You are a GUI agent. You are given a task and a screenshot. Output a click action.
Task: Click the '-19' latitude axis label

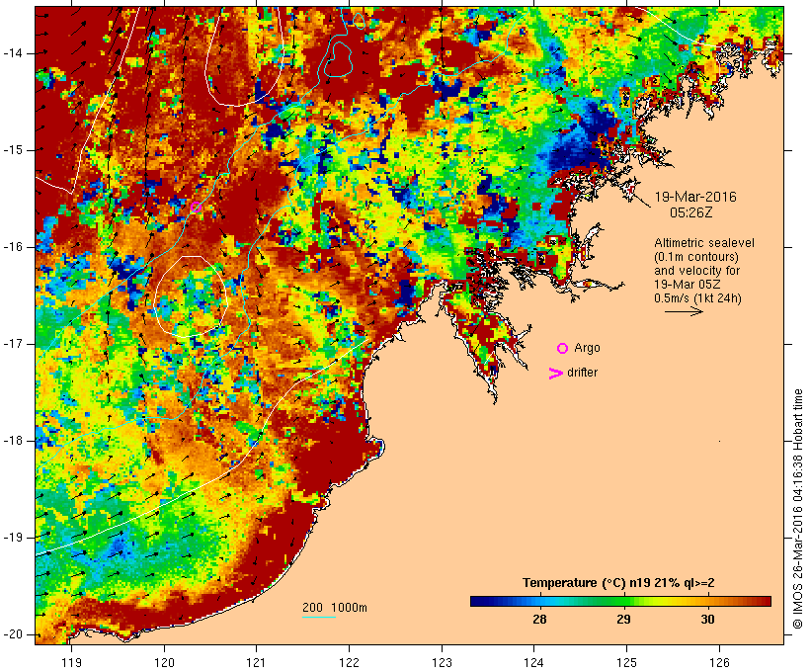click(13, 538)
